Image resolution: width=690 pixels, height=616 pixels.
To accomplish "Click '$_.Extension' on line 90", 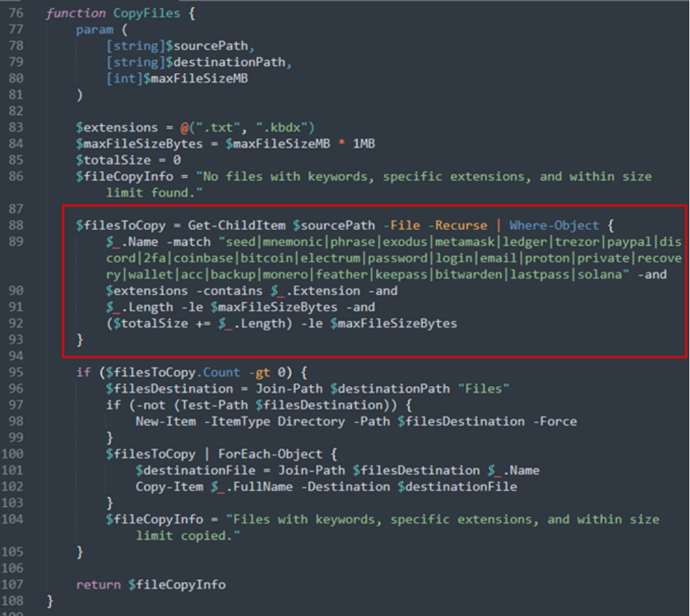I will tap(315, 290).
